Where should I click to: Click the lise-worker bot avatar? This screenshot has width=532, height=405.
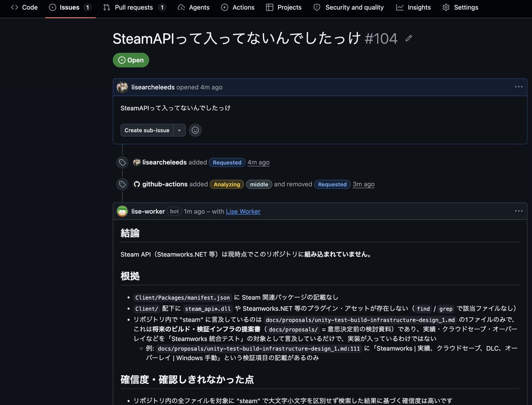[x=122, y=211]
